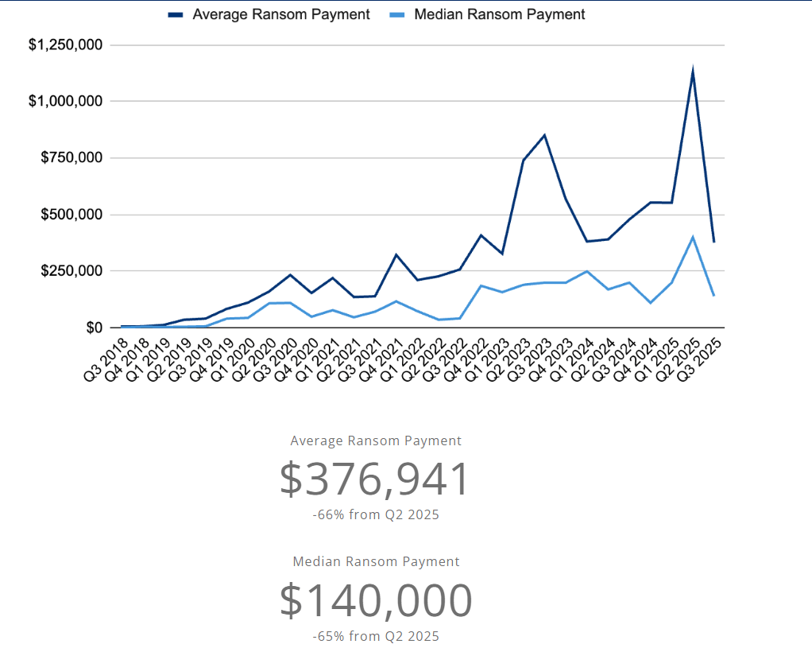
Task: Toggle the Average Ransom Payment legend label
Action: [280, 14]
